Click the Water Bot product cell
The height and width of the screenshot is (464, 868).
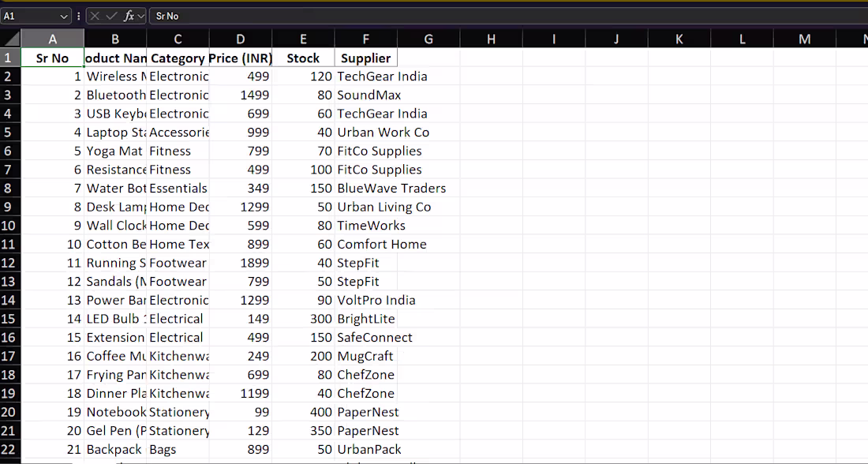point(115,189)
